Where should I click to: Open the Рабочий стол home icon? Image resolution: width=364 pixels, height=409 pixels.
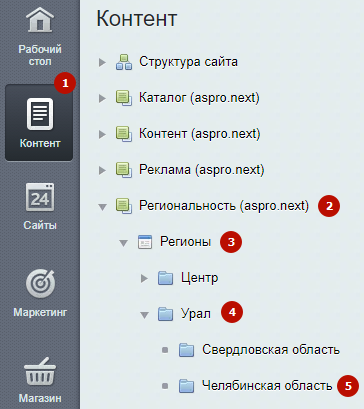click(40, 20)
